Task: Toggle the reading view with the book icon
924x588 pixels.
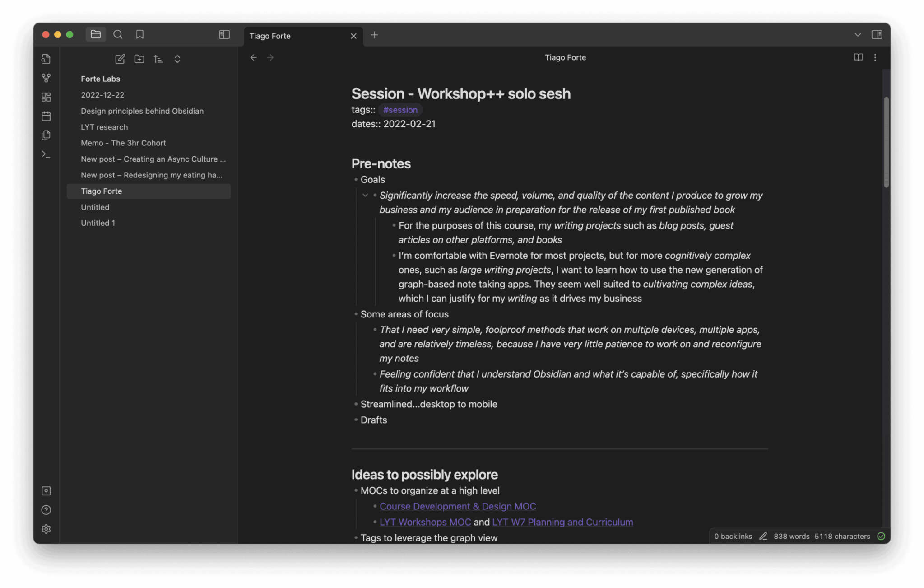Action: coord(857,57)
